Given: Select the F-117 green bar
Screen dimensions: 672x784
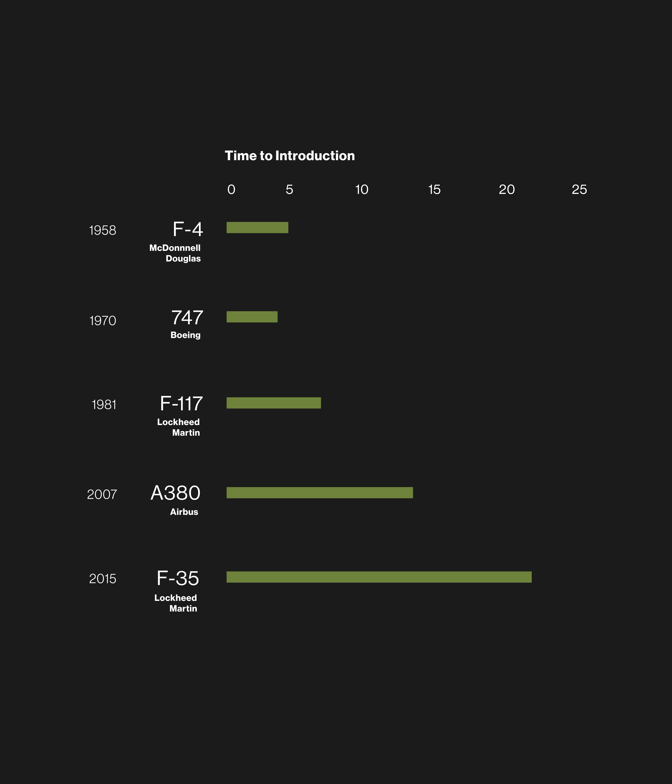Looking at the screenshot, I should 274,403.
